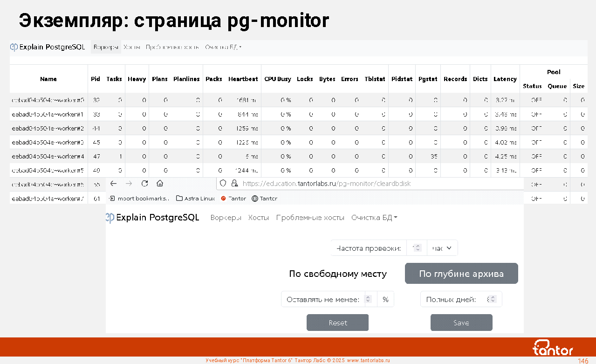This screenshot has width=596, height=364.
Task: Open 'Воркеры' tab above the workers table
Action: [106, 47]
